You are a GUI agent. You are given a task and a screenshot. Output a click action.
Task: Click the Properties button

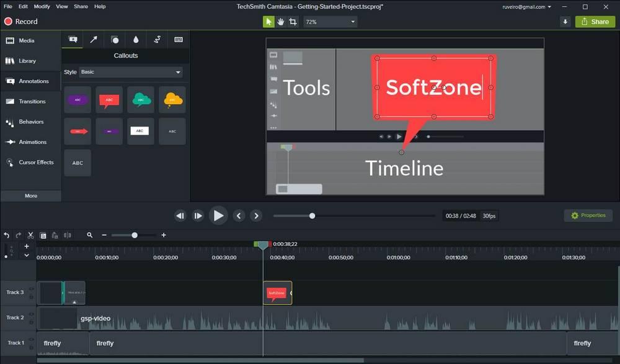[588, 215]
